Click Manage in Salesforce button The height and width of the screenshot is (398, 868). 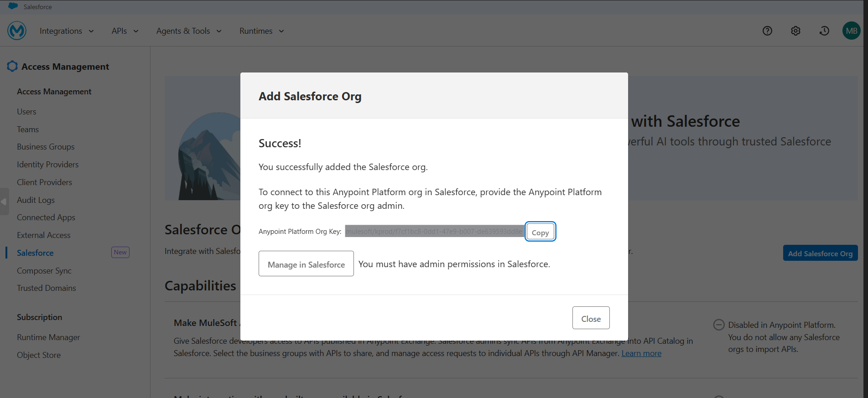[x=306, y=264]
